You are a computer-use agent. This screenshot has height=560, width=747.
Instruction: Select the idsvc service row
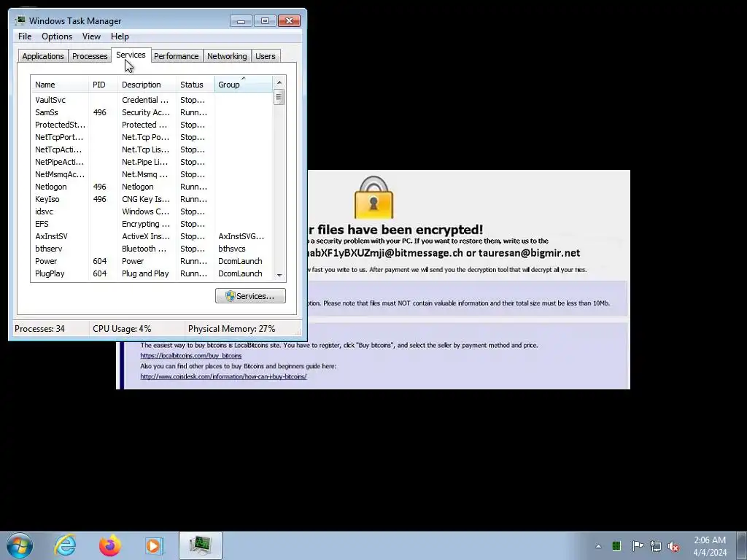point(152,211)
